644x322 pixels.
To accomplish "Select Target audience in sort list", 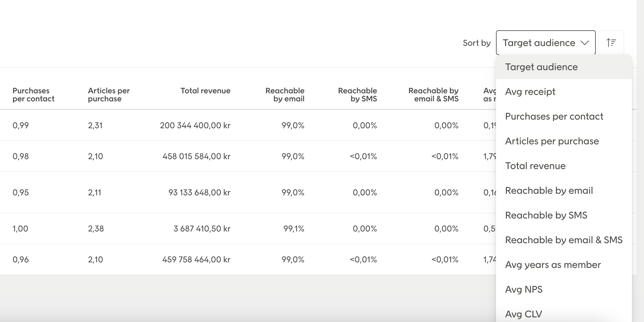I will point(541,67).
